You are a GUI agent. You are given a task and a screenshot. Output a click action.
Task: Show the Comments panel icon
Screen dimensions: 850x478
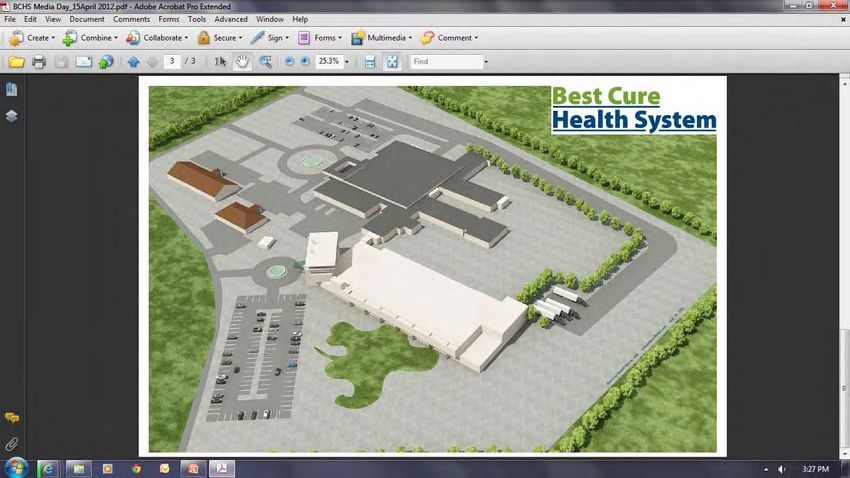click(11, 418)
